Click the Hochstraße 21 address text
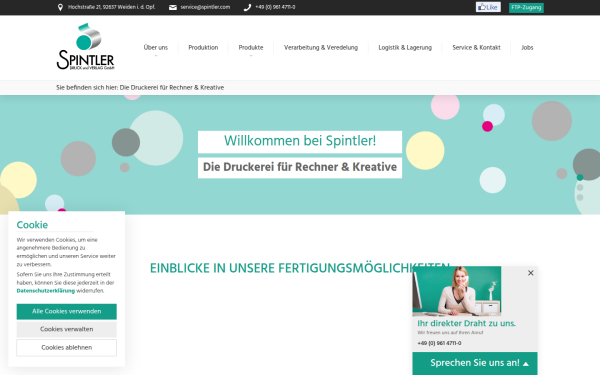This screenshot has width=600, height=375. tap(111, 7)
